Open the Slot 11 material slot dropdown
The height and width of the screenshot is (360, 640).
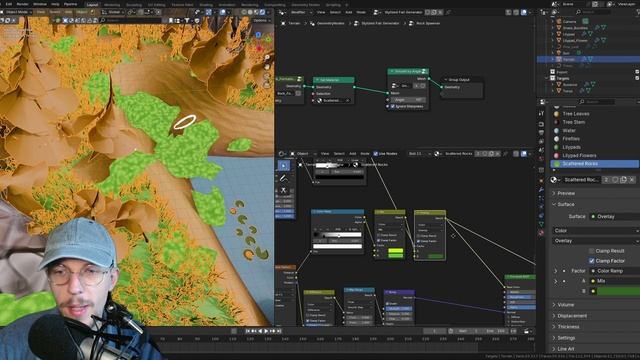(420, 154)
